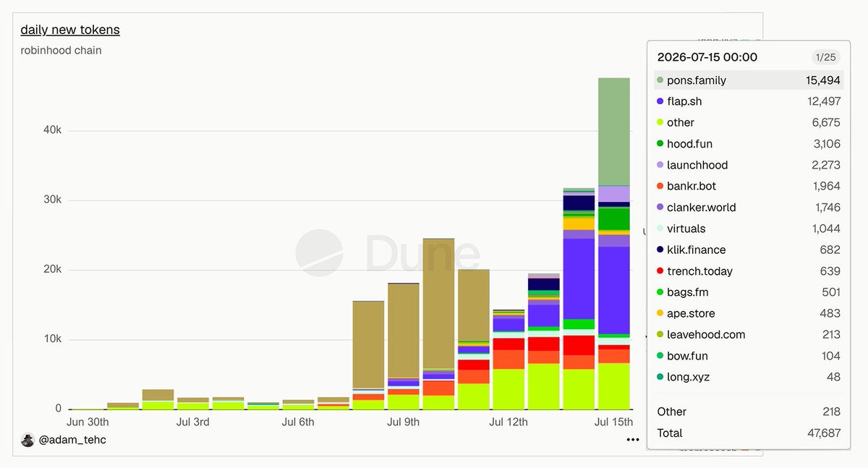Screen dimensions: 868x468
Task: Select the clanker.world legend entry
Action: [749, 207]
